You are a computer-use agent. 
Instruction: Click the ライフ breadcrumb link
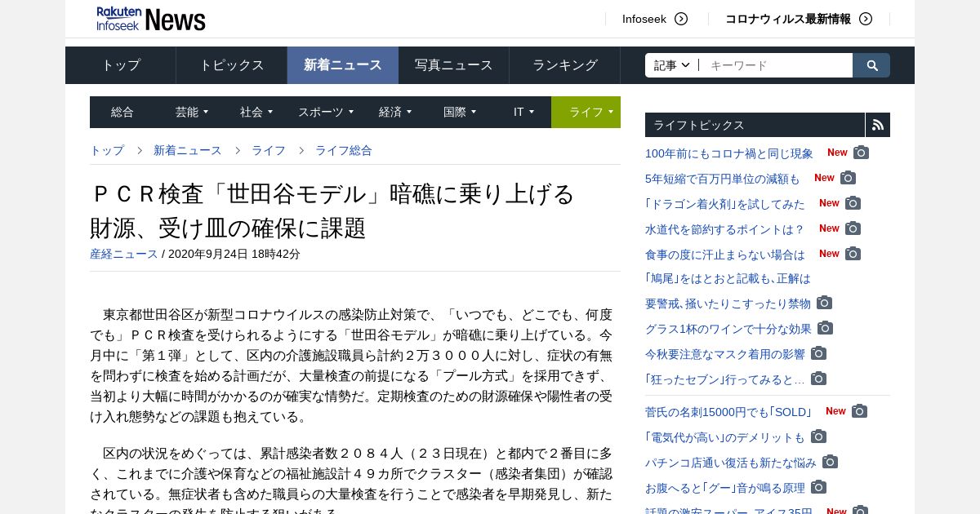[x=269, y=150]
